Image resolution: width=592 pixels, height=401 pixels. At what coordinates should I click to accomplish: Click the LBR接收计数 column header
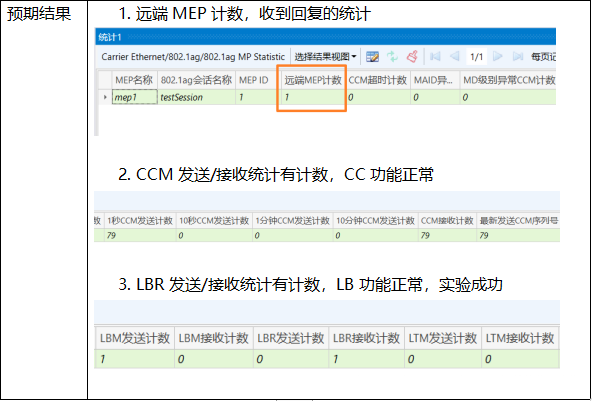pyautogui.click(x=366, y=338)
